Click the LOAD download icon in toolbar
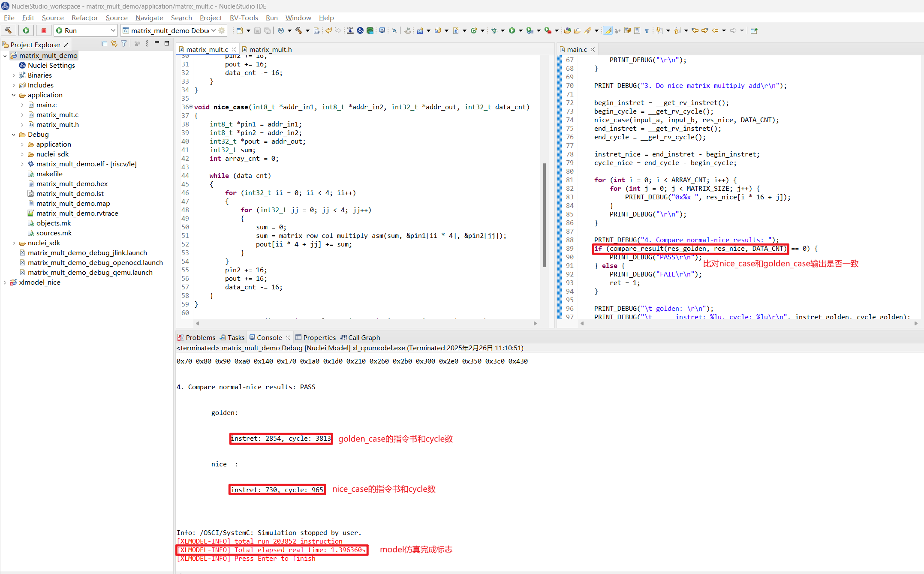This screenshot has height=574, width=924. 350,30
